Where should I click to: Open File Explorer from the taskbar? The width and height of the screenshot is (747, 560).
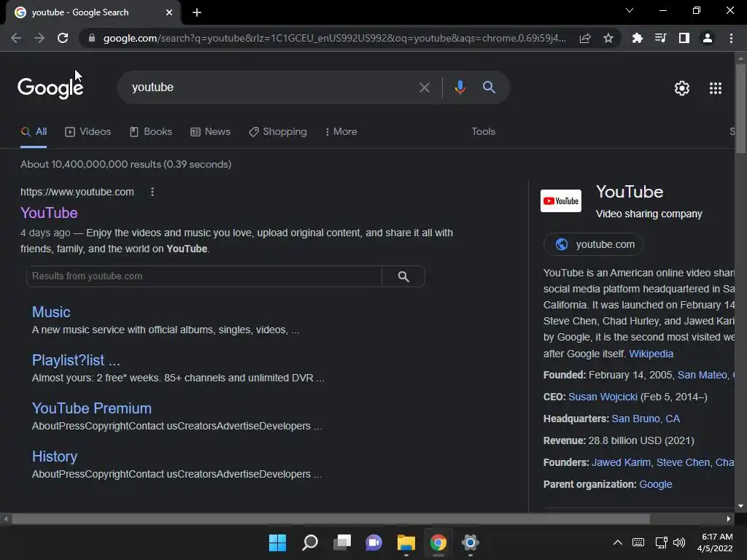point(406,542)
